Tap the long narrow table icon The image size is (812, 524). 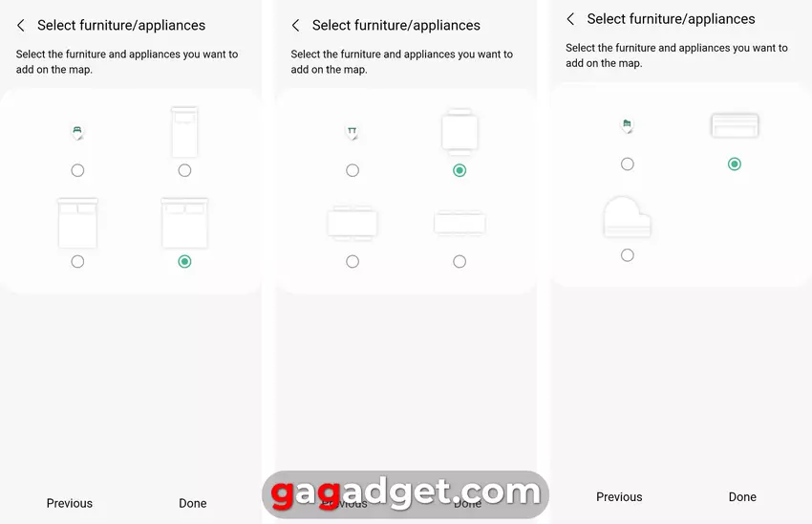tap(459, 224)
